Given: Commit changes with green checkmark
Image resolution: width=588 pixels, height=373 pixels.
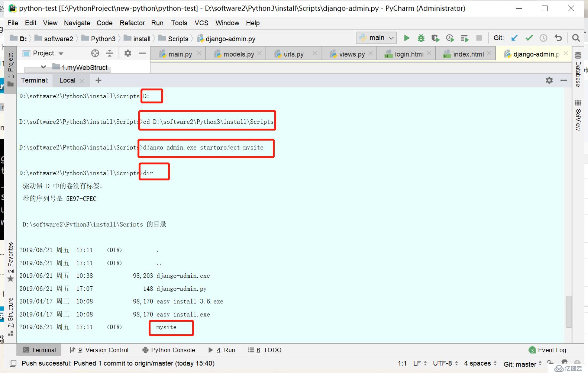Looking at the screenshot, I should 529,38.
